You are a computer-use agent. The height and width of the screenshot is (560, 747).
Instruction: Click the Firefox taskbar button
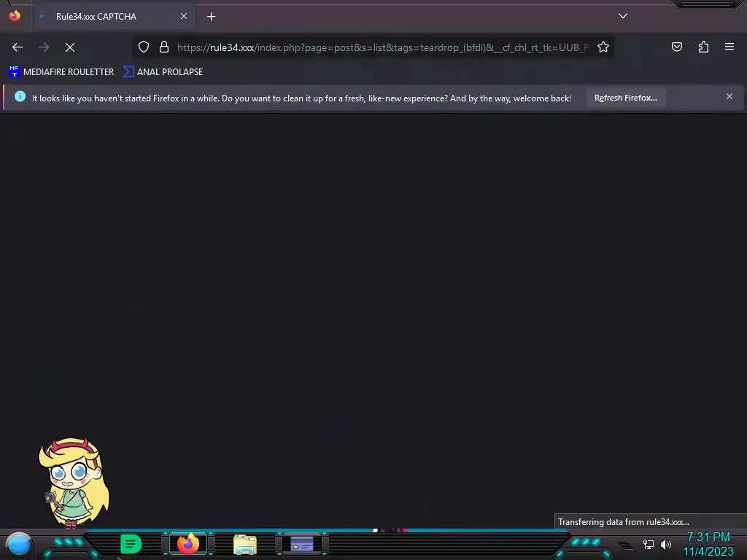point(188,544)
